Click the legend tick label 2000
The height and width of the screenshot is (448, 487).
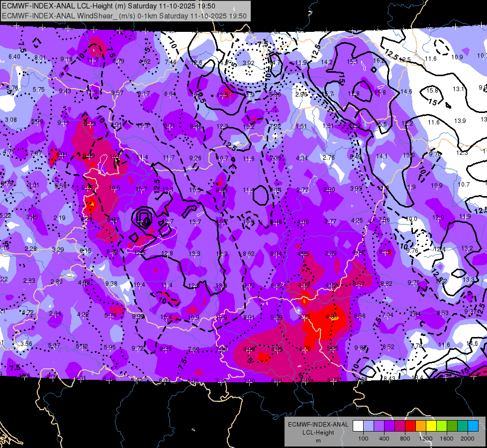[x=468, y=439]
